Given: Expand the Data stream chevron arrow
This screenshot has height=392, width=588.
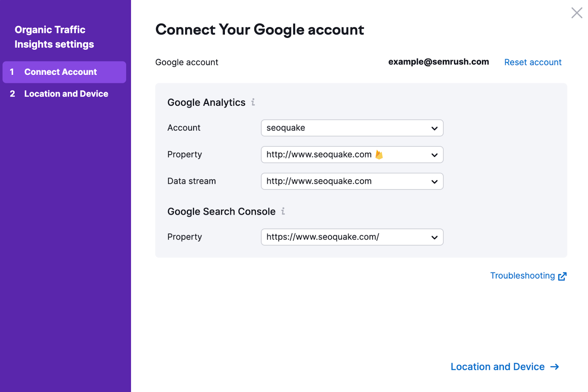Looking at the screenshot, I should click(434, 181).
